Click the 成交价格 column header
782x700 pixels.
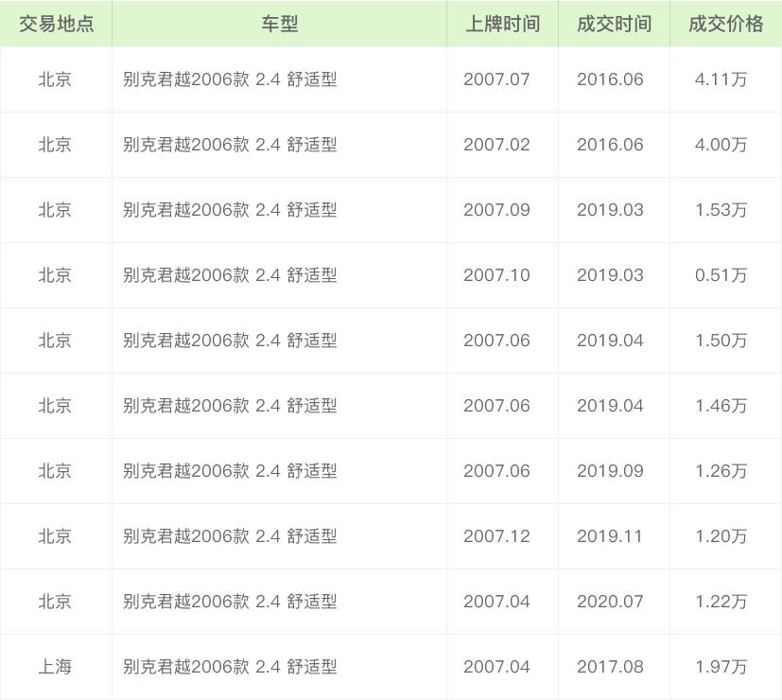click(x=725, y=24)
